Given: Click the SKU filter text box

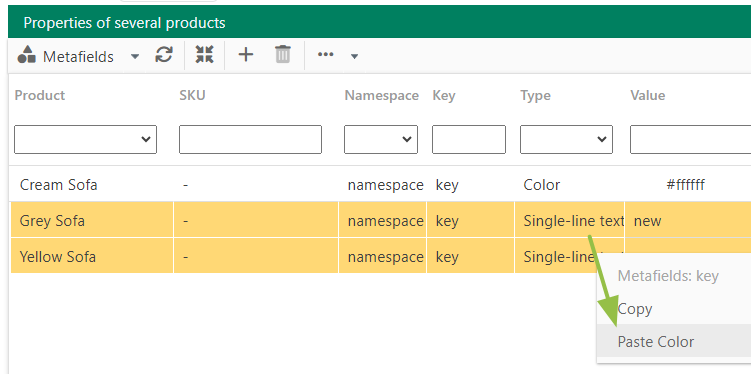Looking at the screenshot, I should [x=250, y=139].
